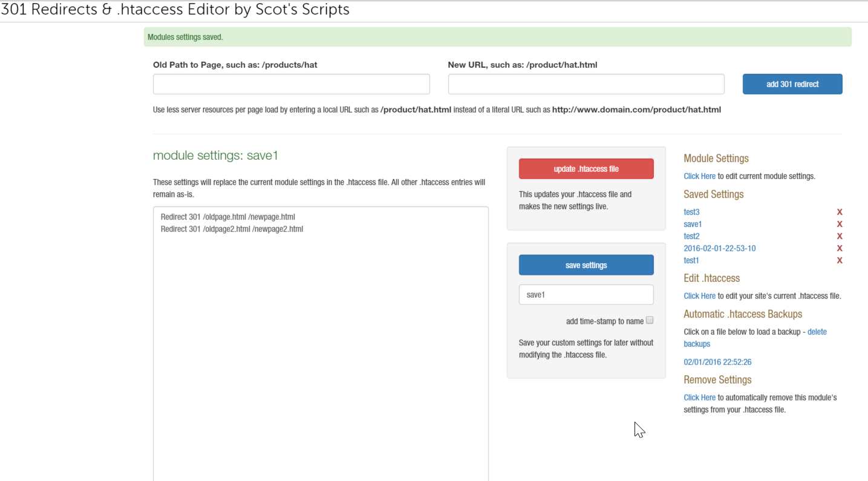Click the add 301 redirect button
This screenshot has height=481, width=868.
tap(792, 84)
